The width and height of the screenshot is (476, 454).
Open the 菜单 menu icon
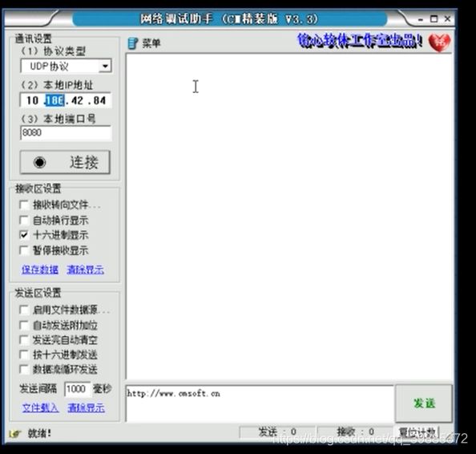(x=133, y=43)
